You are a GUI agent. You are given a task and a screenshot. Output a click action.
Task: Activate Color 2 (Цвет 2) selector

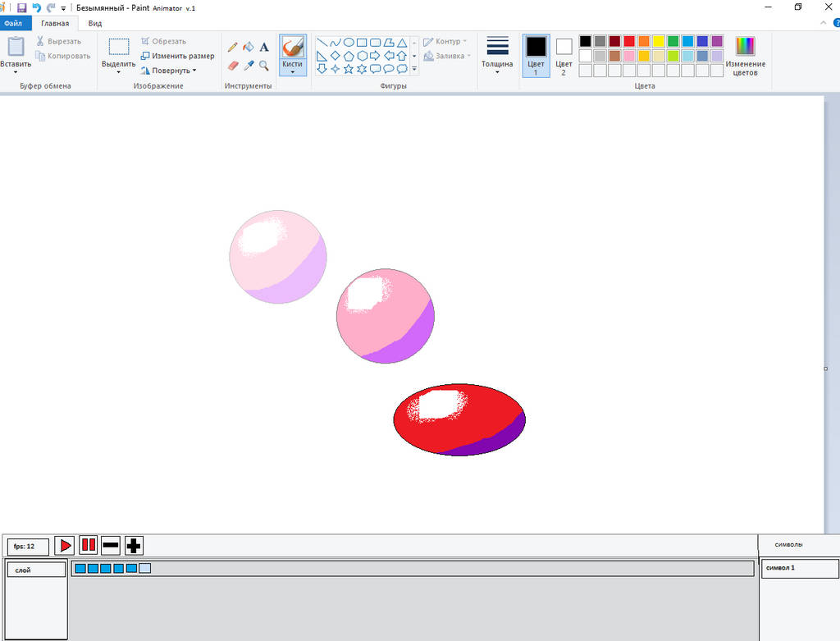(x=564, y=56)
